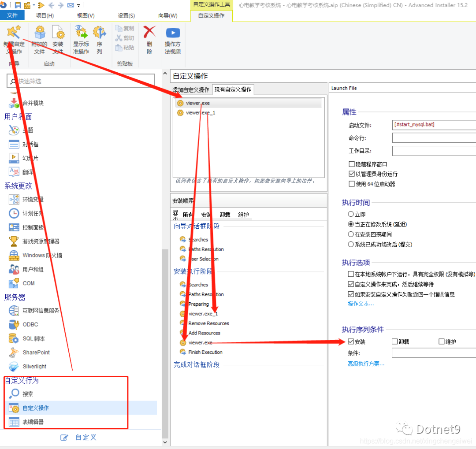Open the Merge Modules (合并模块) page
This screenshot has width=476, height=449.
click(26, 103)
